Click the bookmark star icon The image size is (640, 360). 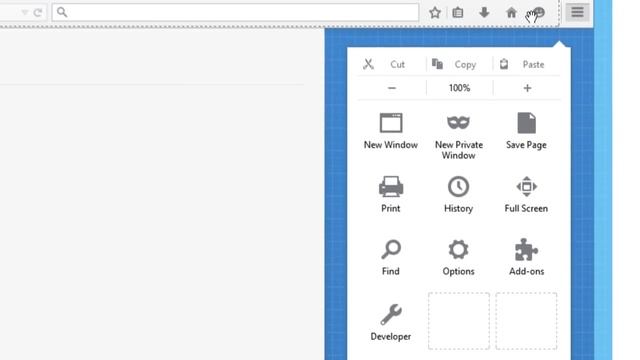click(x=435, y=13)
